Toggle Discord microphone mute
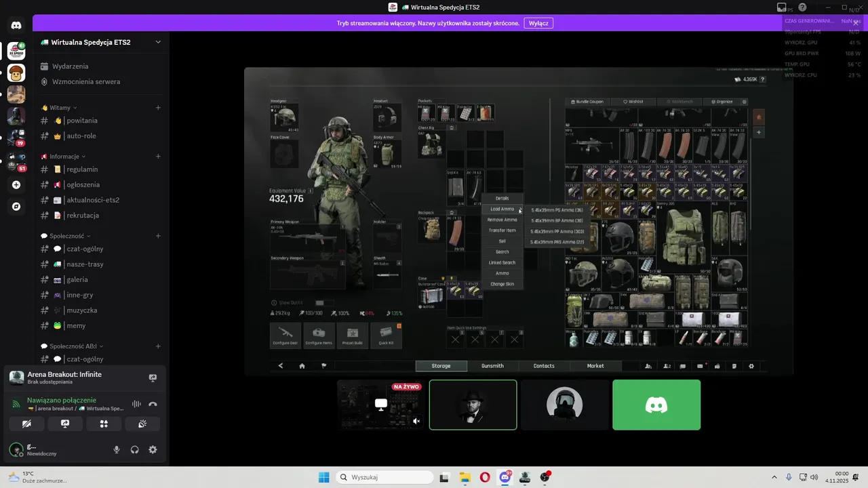This screenshot has width=868, height=488. click(117, 449)
